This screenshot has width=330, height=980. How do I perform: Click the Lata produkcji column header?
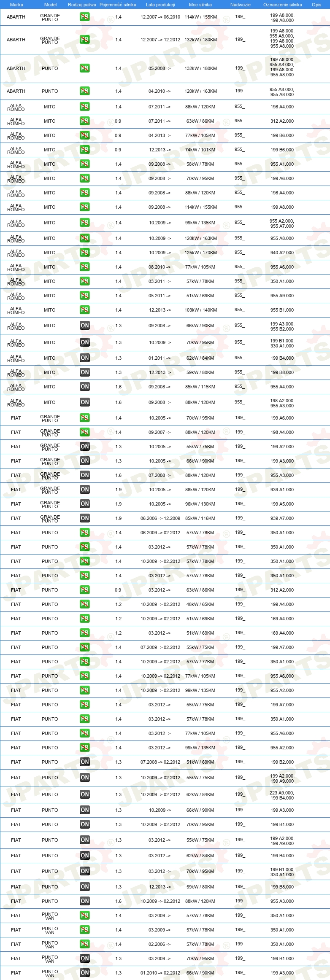160,5
